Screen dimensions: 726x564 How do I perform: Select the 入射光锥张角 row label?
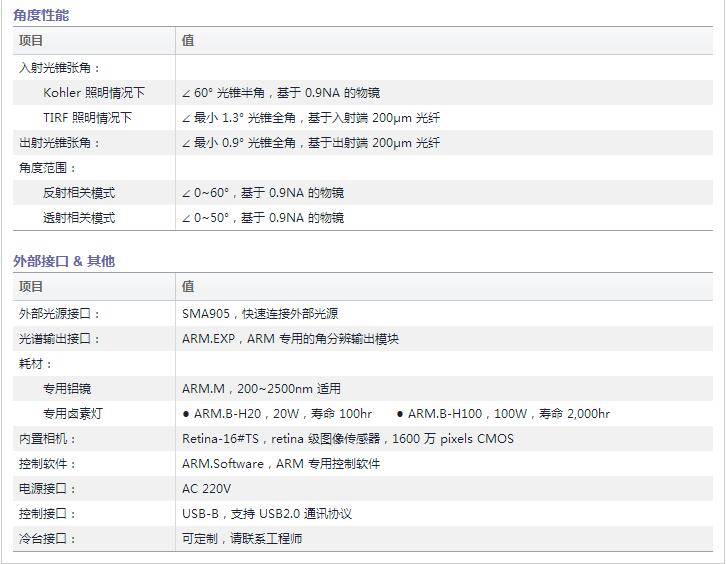click(60, 68)
